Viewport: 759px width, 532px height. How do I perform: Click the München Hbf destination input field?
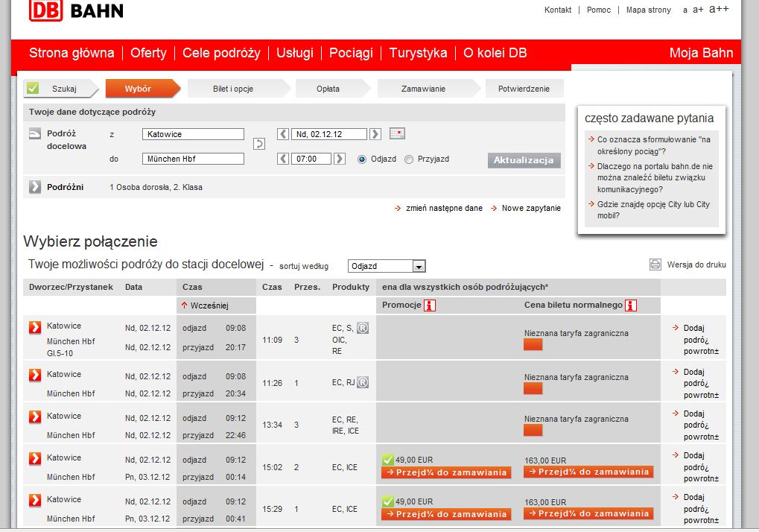193,159
